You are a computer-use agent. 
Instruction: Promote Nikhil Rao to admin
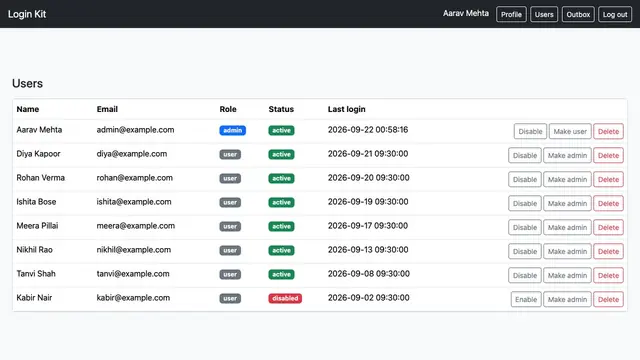coord(567,251)
